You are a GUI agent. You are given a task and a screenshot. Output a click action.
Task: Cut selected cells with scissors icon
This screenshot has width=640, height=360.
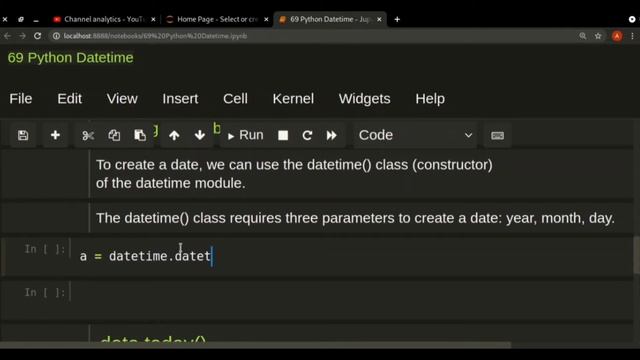click(88, 135)
